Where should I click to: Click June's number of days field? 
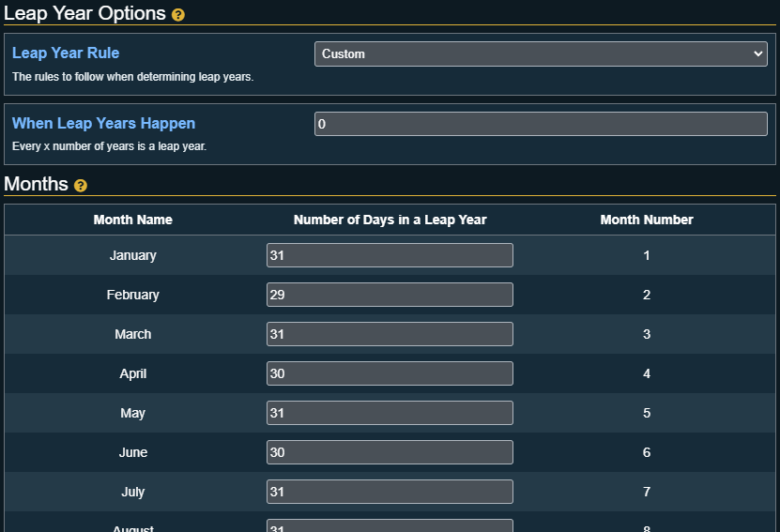click(x=390, y=452)
